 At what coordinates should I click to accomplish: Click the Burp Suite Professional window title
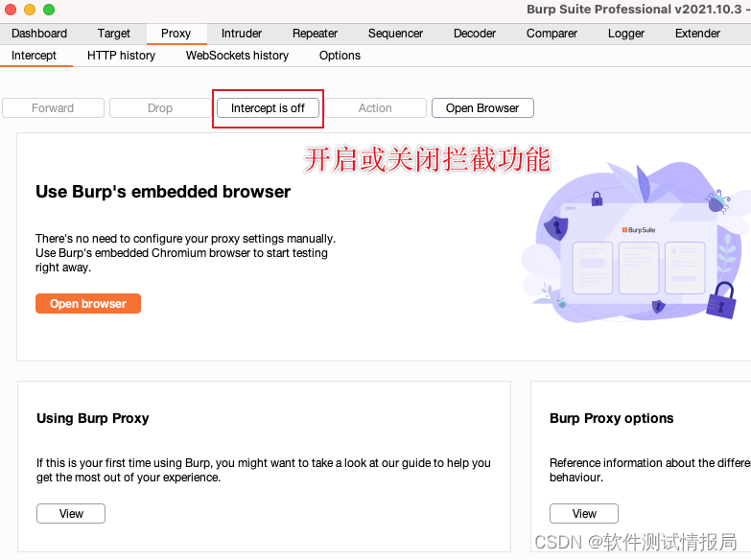[x=638, y=9]
